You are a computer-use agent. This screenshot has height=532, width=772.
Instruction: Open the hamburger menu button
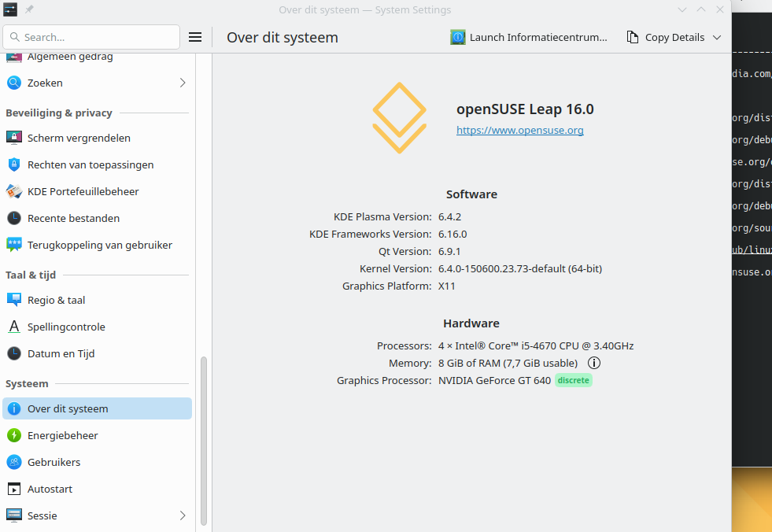click(x=195, y=37)
